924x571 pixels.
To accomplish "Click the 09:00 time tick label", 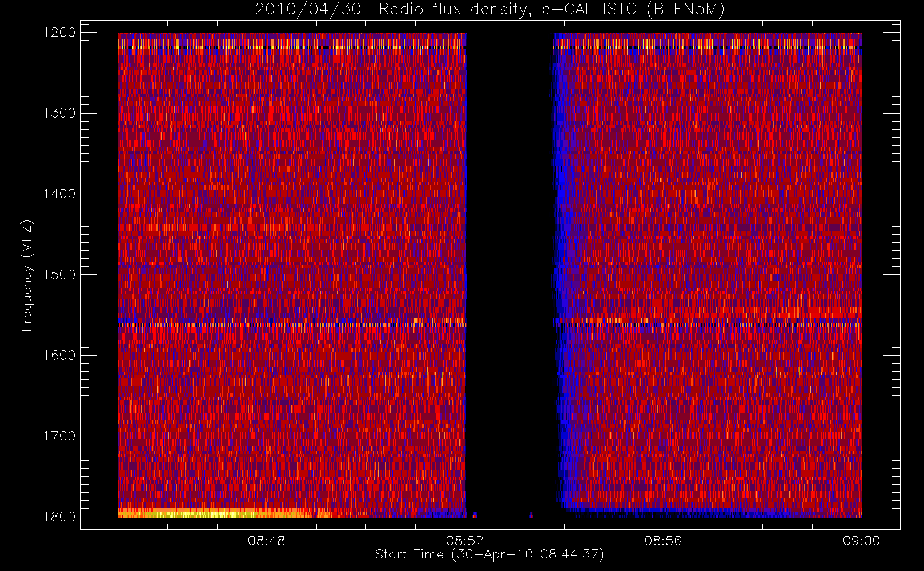I will coord(861,541).
